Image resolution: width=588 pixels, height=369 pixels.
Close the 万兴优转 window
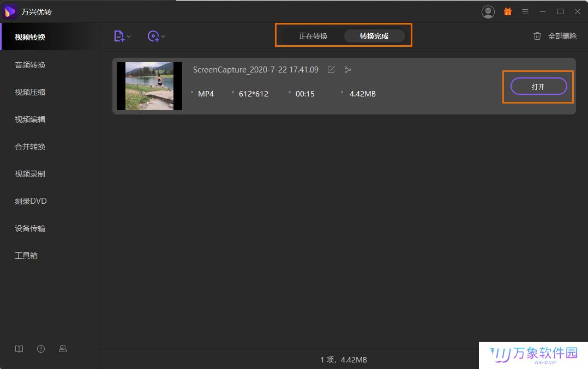coord(578,11)
